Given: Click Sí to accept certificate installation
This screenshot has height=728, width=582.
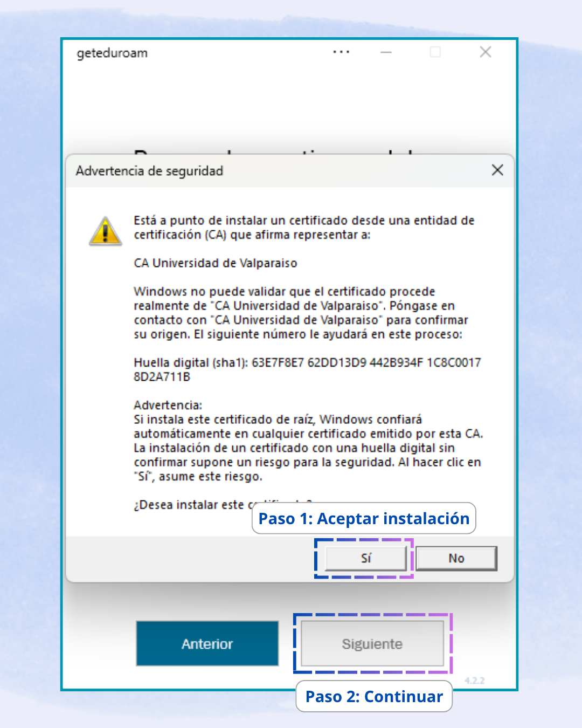Looking at the screenshot, I should (366, 558).
